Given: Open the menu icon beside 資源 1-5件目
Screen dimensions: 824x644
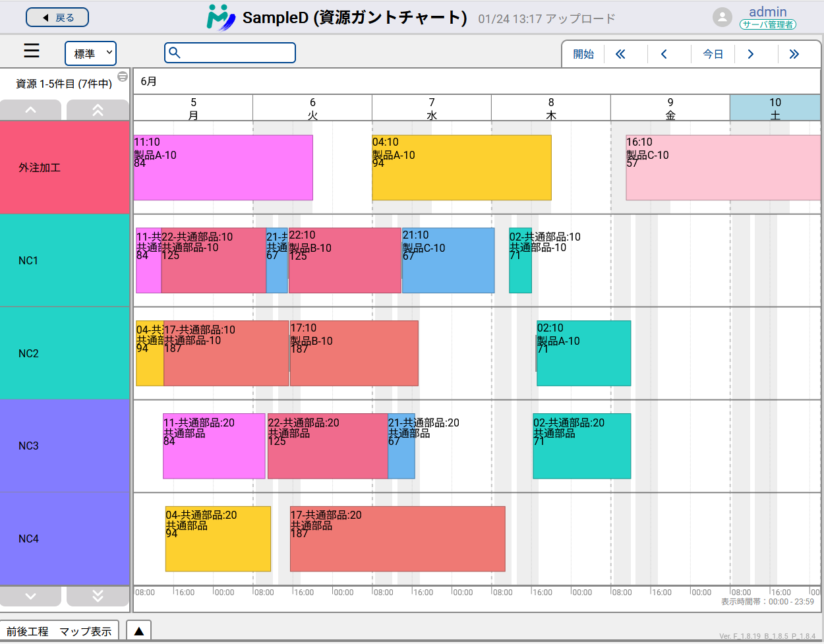Looking at the screenshot, I should pyautogui.click(x=123, y=76).
